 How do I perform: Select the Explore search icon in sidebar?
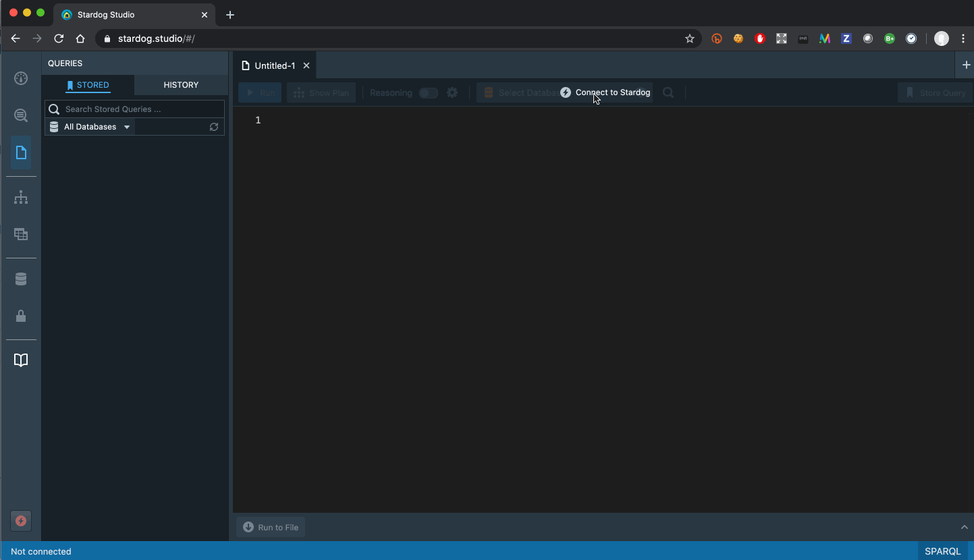pyautogui.click(x=20, y=115)
